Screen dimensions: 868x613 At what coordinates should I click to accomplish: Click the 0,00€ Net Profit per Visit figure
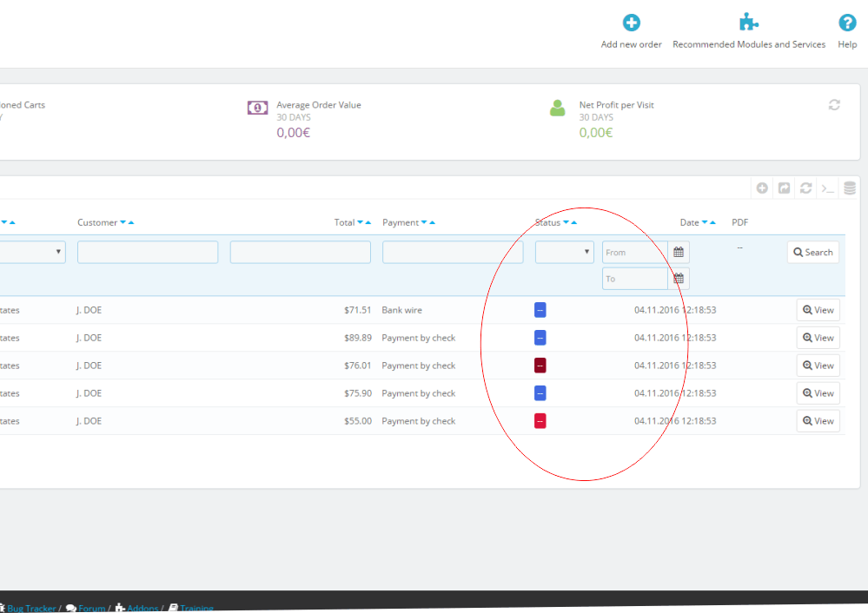tap(596, 133)
